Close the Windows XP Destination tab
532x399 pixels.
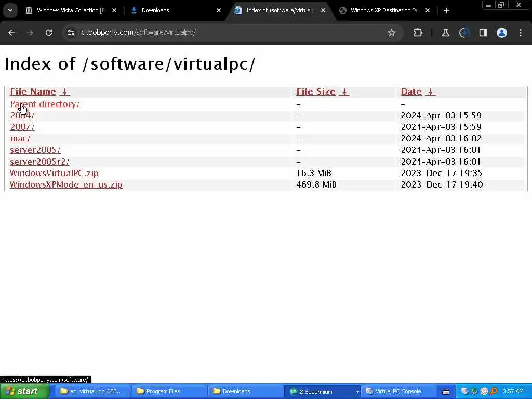[x=428, y=10]
